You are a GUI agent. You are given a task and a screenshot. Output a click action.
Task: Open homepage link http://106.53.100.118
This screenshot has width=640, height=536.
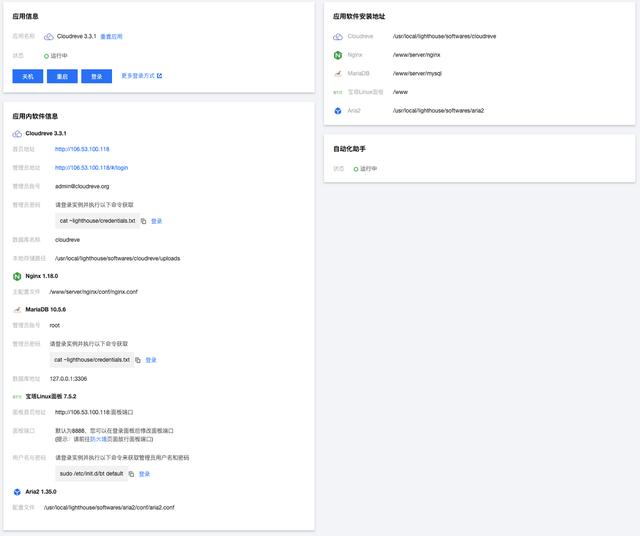coord(82,149)
